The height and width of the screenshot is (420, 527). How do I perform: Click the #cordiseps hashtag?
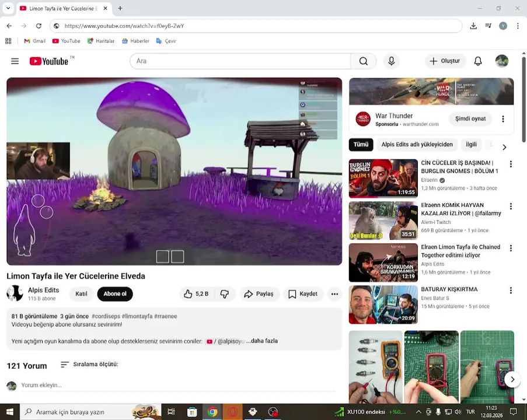pyautogui.click(x=106, y=316)
